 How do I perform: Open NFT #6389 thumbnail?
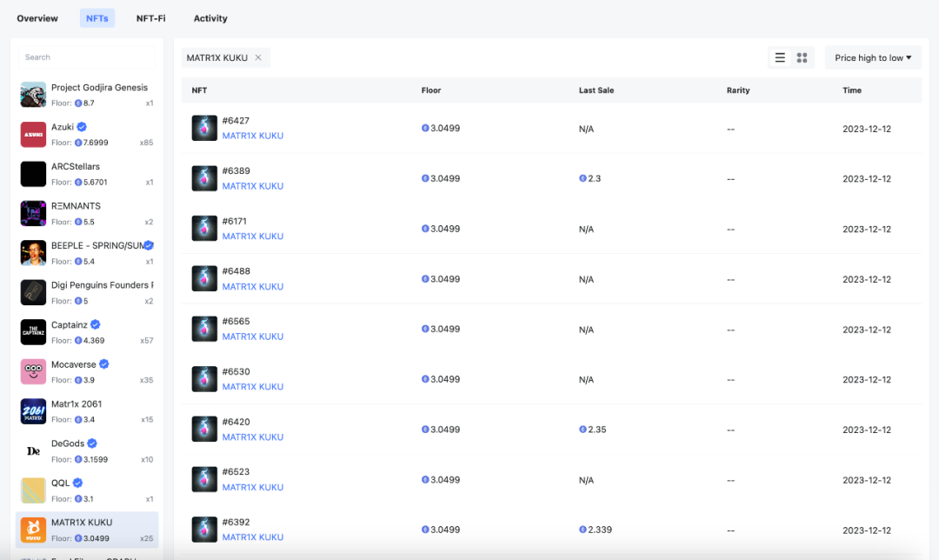coord(204,178)
